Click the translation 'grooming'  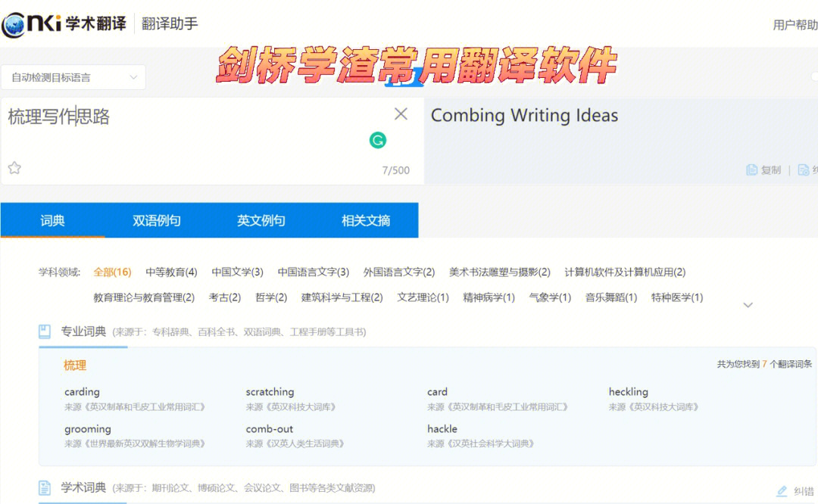click(88, 429)
